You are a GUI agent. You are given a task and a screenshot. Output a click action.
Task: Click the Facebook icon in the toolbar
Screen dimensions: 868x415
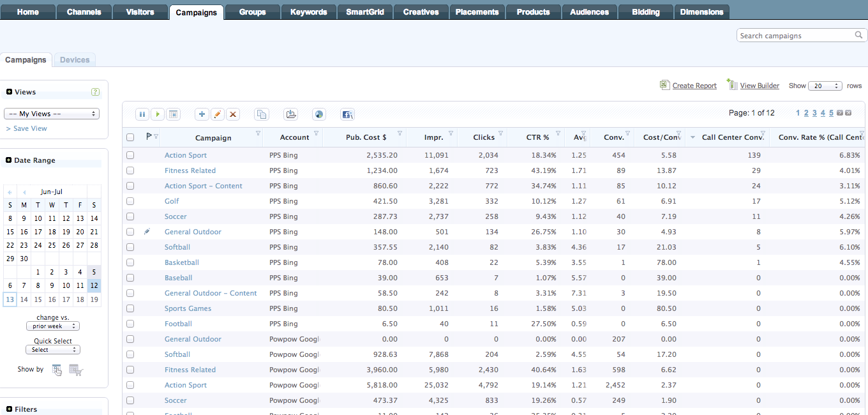coord(347,114)
